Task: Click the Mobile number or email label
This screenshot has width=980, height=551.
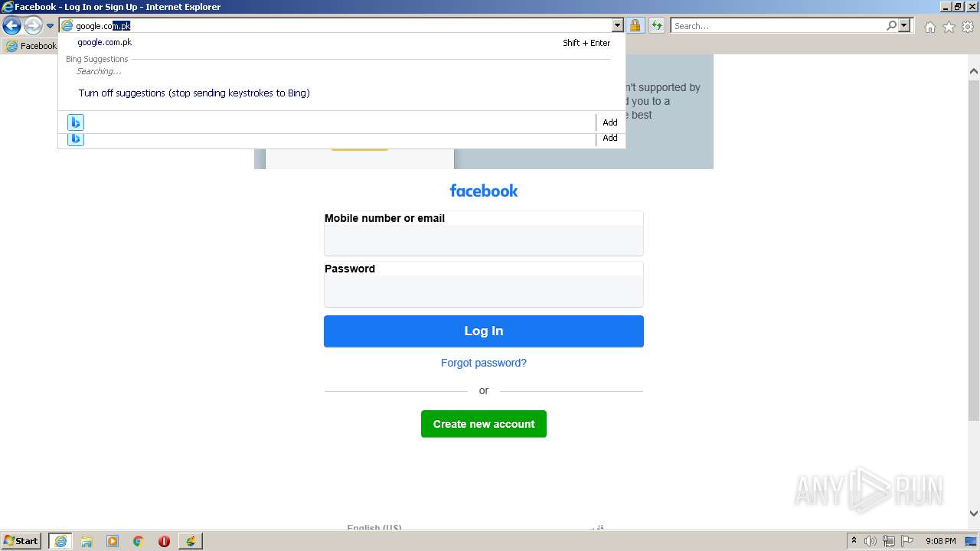Action: [384, 218]
